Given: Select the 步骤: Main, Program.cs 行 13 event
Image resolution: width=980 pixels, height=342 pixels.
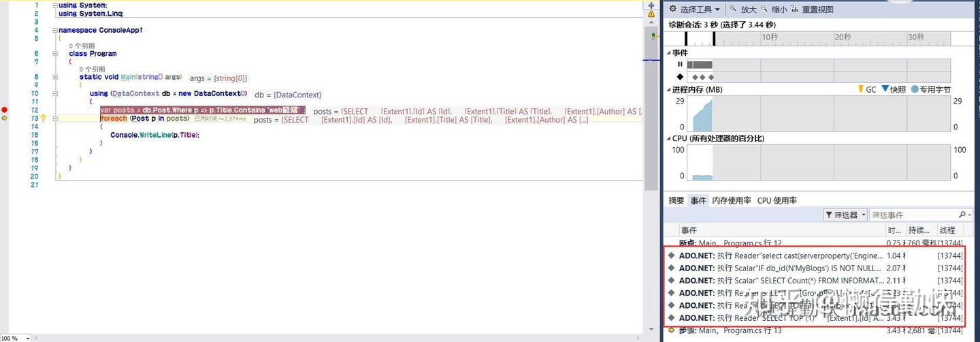Looking at the screenshot, I should (815, 330).
